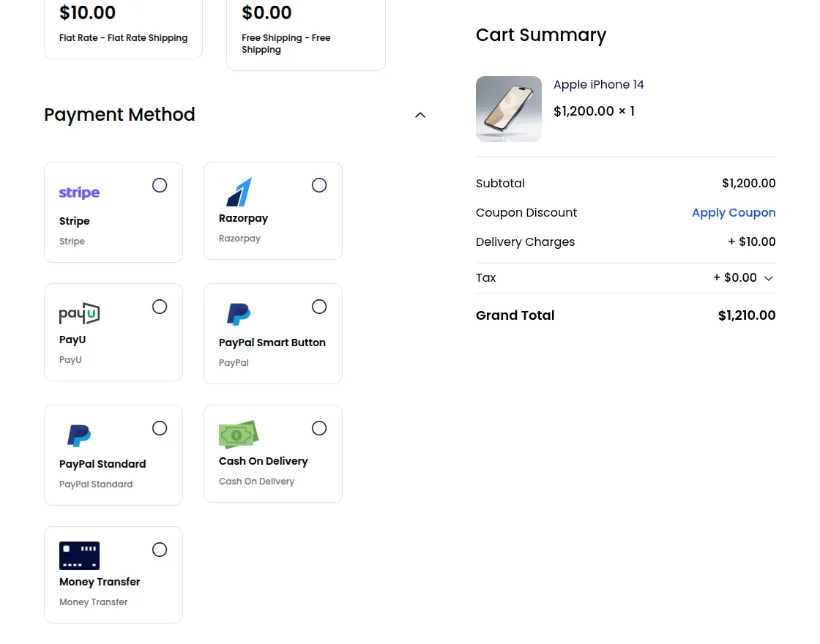Click the Stripe logo icon
The image size is (820, 644).
pos(79,192)
